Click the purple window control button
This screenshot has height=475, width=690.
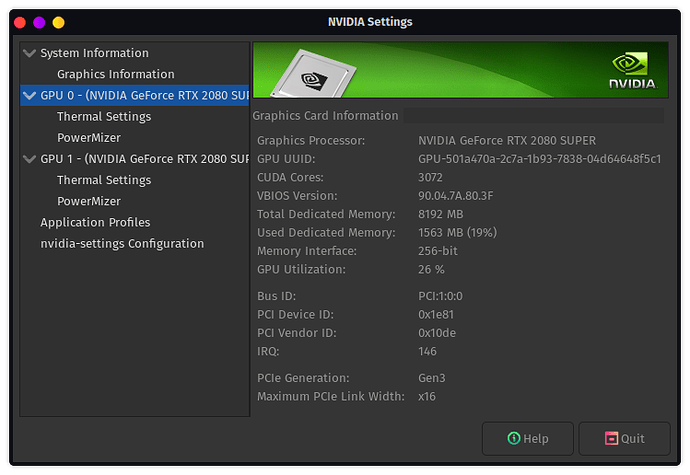(x=39, y=22)
